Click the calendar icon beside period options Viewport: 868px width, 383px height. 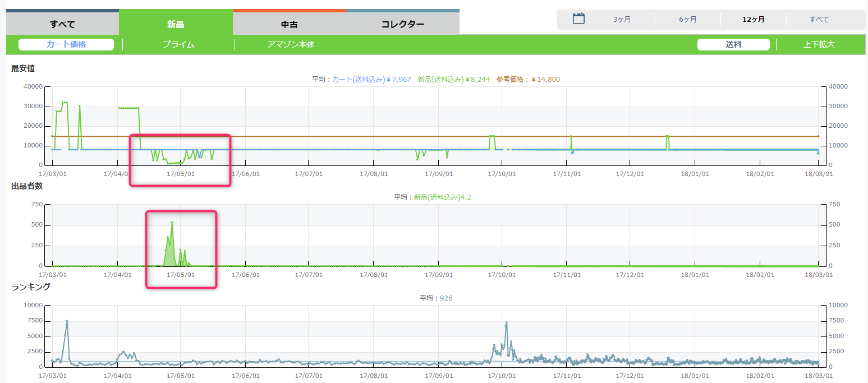(x=578, y=19)
